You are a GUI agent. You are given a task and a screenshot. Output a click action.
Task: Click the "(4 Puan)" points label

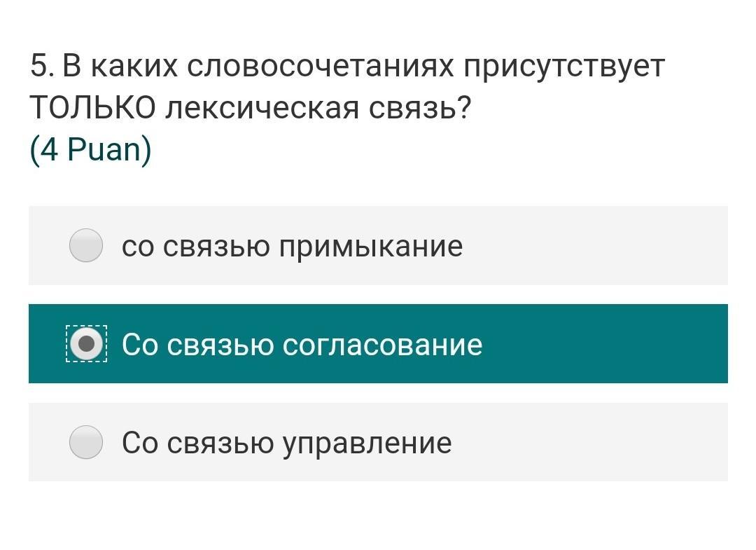pos(90,150)
